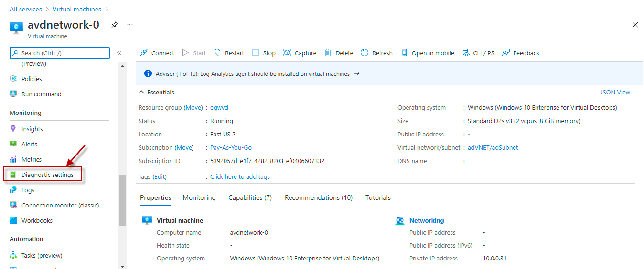Select the Standard D2s v3 size text
Image resolution: width=644 pixels, height=269 pixels.
pos(524,121)
